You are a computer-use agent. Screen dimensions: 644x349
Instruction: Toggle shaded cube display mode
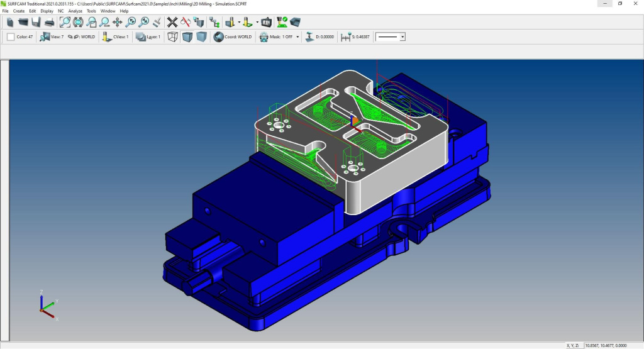201,37
